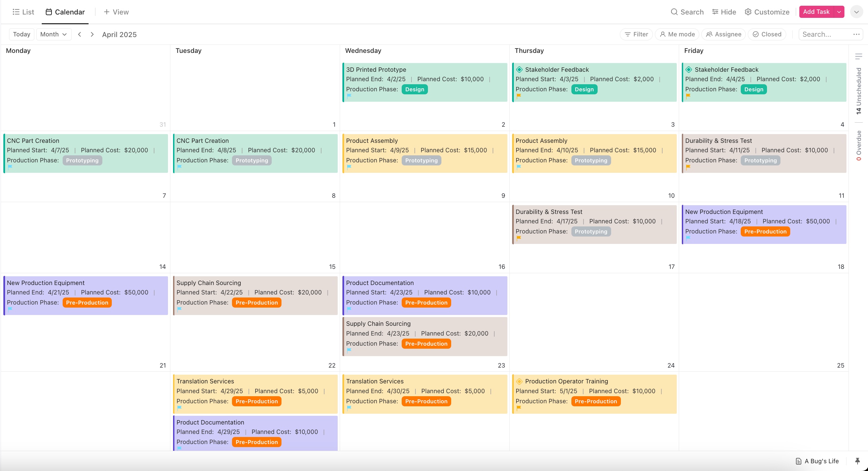Expand the Add Task dropdown arrow
This screenshot has height=471, width=868.
pyautogui.click(x=839, y=12)
